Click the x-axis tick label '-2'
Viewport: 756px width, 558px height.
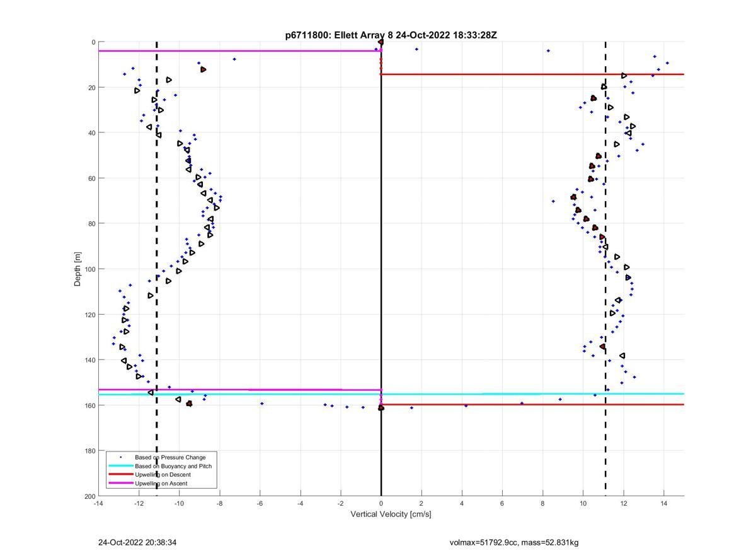coord(341,504)
